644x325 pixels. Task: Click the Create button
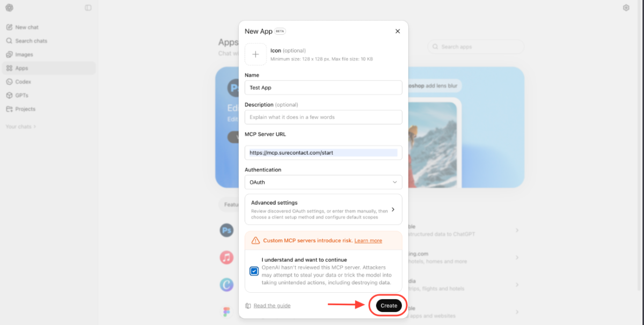tap(389, 306)
